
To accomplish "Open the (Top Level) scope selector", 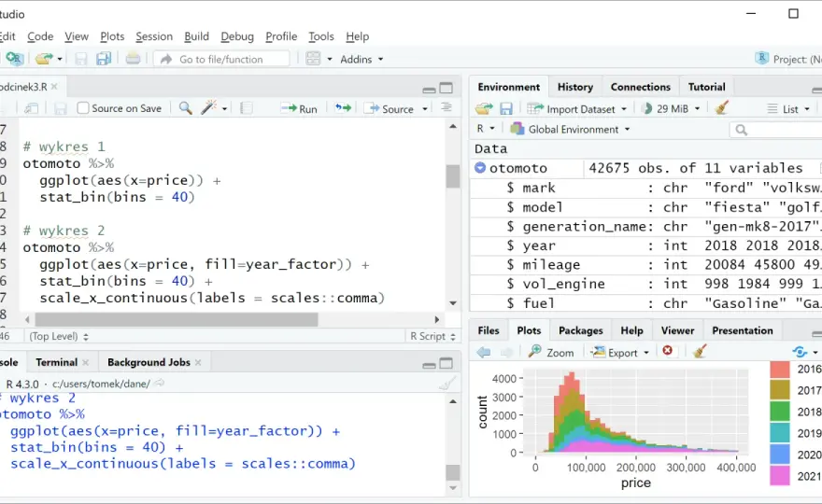I will coord(59,336).
